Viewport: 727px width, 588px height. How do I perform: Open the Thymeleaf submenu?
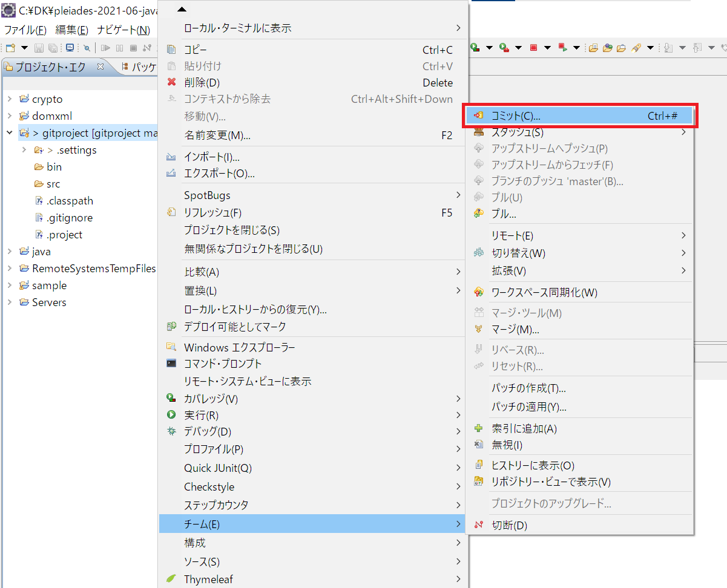click(x=312, y=579)
